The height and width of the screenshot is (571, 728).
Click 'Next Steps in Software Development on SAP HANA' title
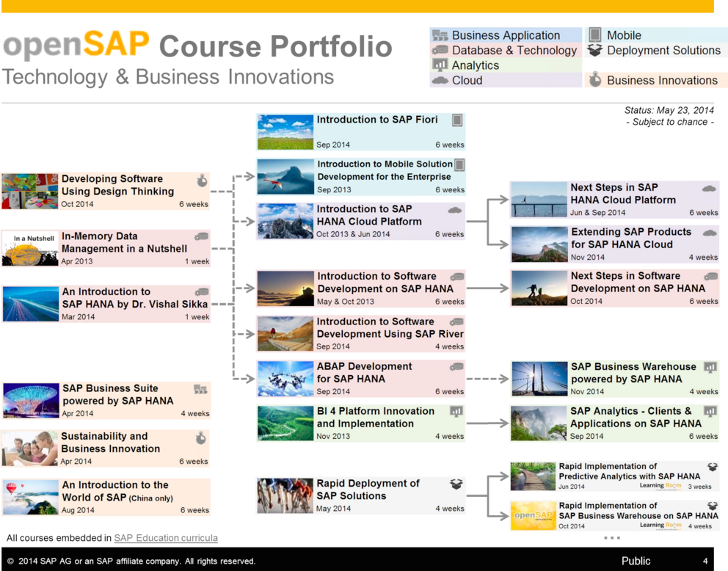[638, 283]
